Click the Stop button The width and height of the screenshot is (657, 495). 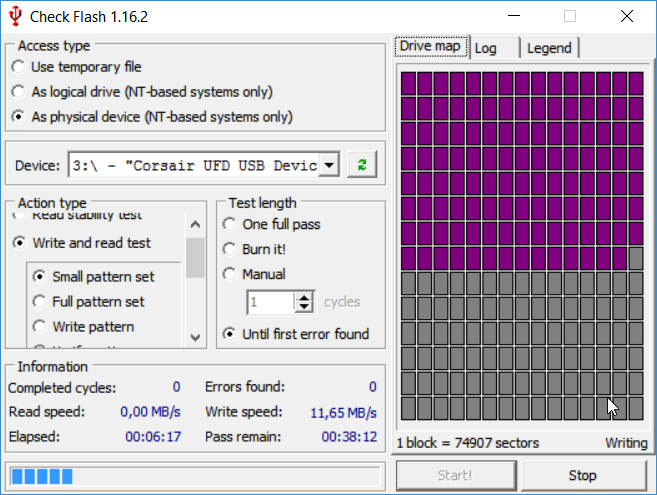pyautogui.click(x=583, y=475)
